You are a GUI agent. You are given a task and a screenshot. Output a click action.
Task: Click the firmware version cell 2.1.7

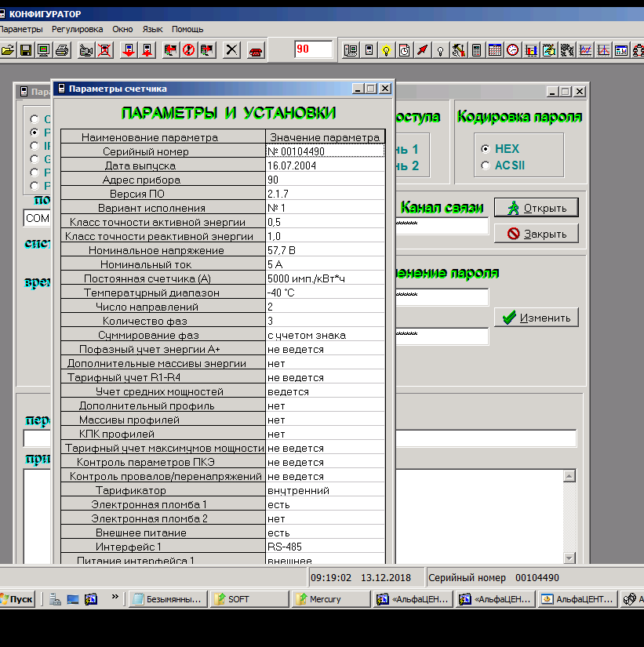[325, 194]
